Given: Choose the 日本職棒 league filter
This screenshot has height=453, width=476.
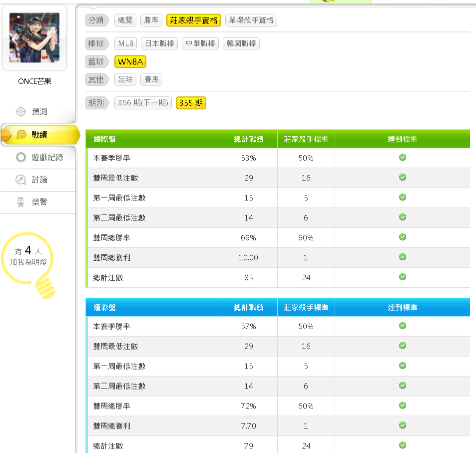Looking at the screenshot, I should point(159,44).
